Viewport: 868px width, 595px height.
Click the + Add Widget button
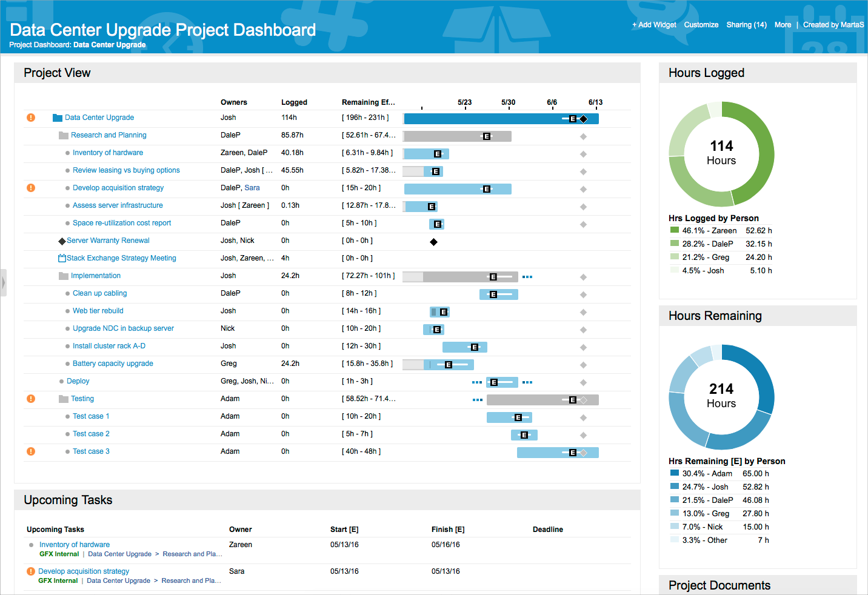coord(653,25)
